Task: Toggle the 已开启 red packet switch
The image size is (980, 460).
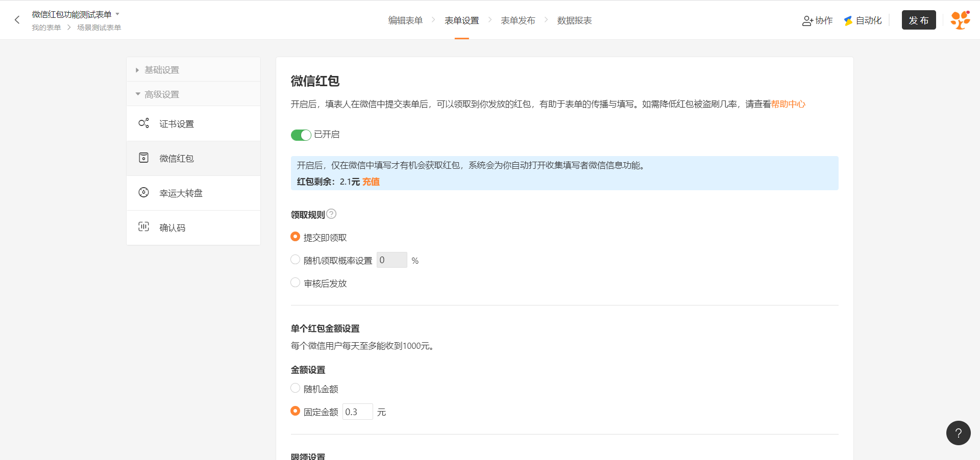Action: (x=301, y=135)
